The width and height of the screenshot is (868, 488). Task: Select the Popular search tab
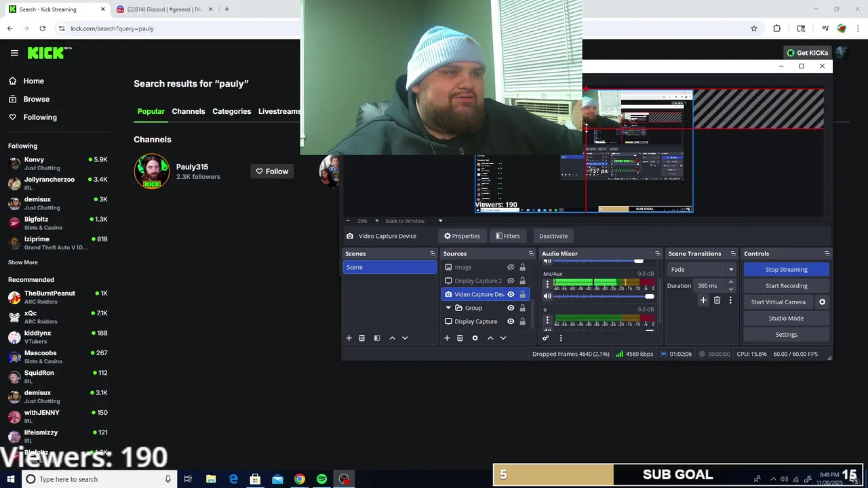coord(151,111)
